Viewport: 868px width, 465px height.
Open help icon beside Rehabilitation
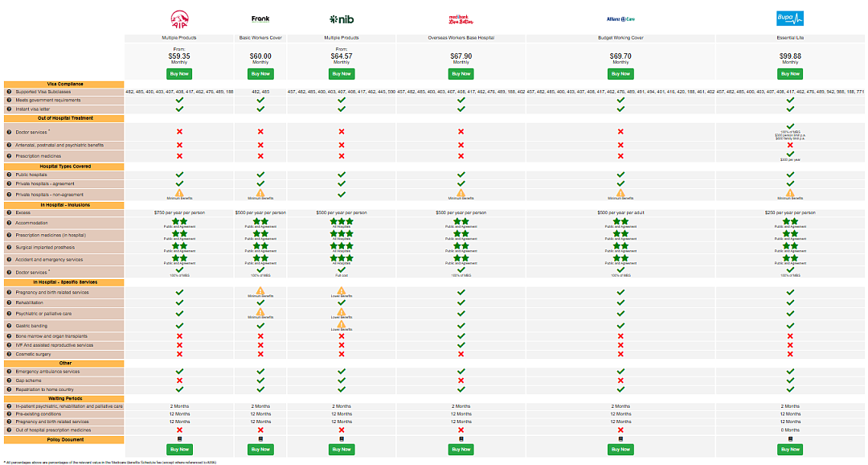tap(9, 302)
